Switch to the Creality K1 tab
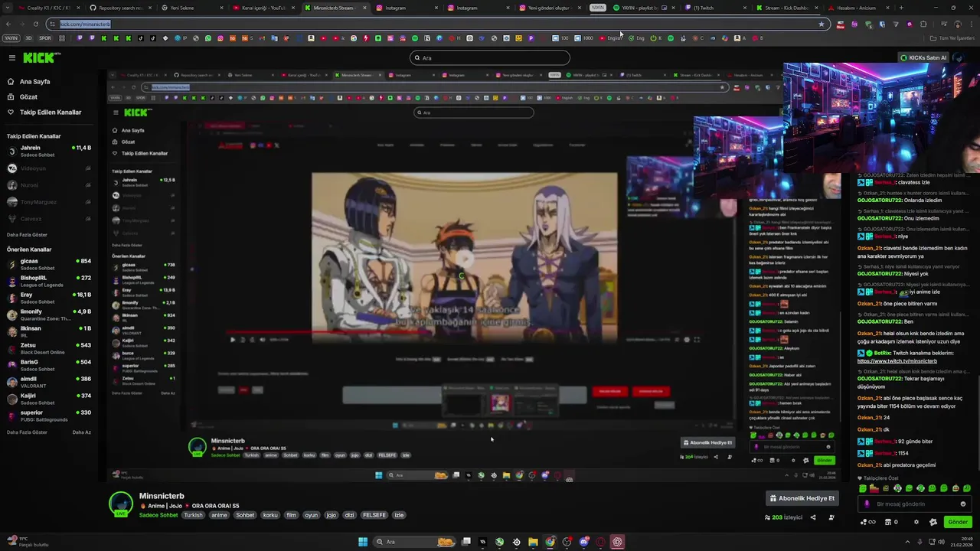 pyautogui.click(x=48, y=8)
